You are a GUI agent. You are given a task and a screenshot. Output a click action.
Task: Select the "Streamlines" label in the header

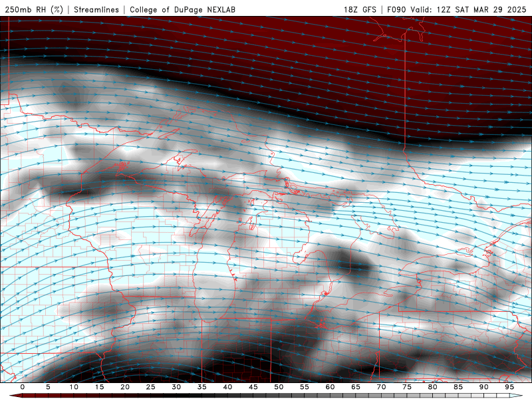point(96,9)
